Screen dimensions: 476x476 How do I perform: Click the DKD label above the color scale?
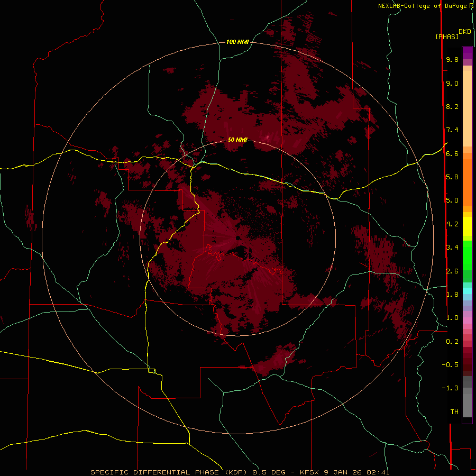[x=464, y=32]
